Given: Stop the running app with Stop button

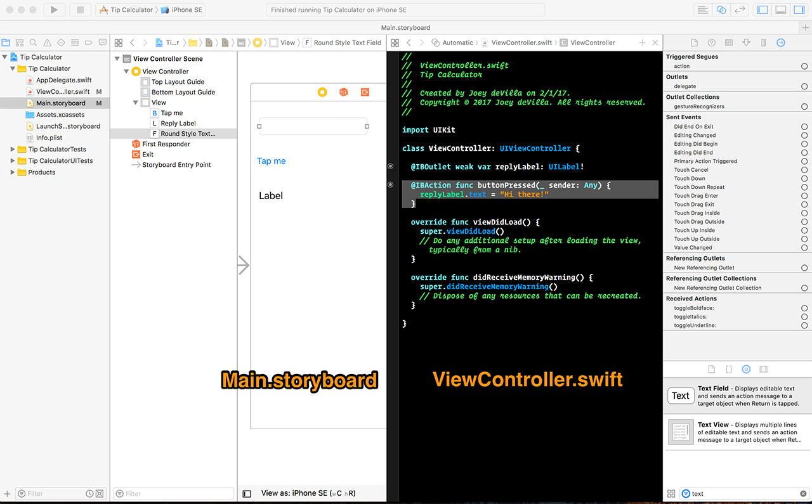Looking at the screenshot, I should 80,10.
